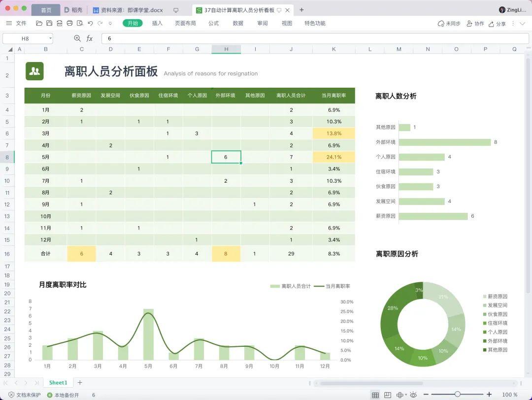
Task: Click the ZingLi account profile button
Action: (513, 10)
